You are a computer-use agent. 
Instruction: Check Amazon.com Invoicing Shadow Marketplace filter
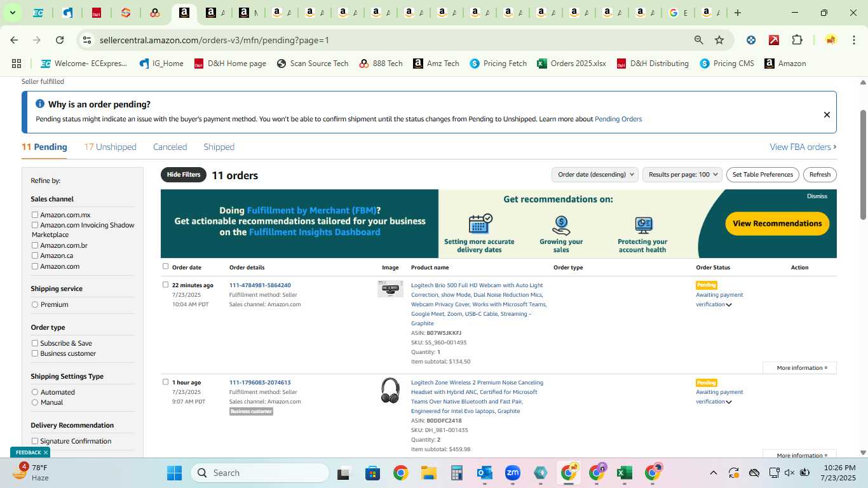click(x=35, y=225)
